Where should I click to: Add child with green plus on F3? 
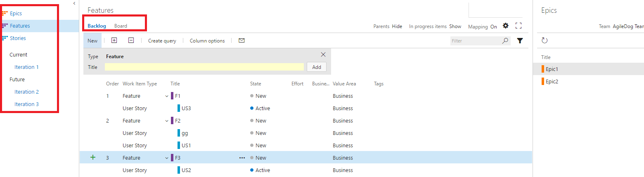pos(93,157)
